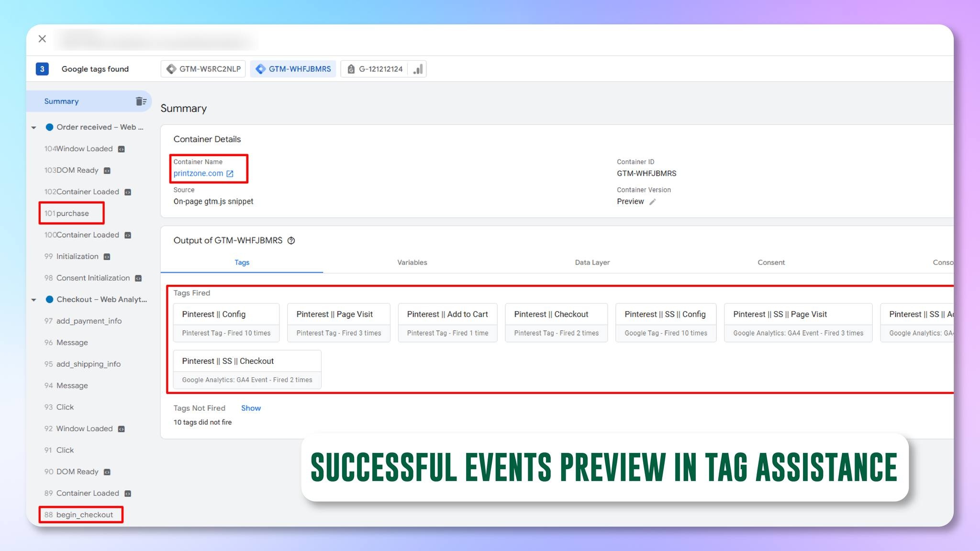Collapse the Order received – Web page group

33,127
